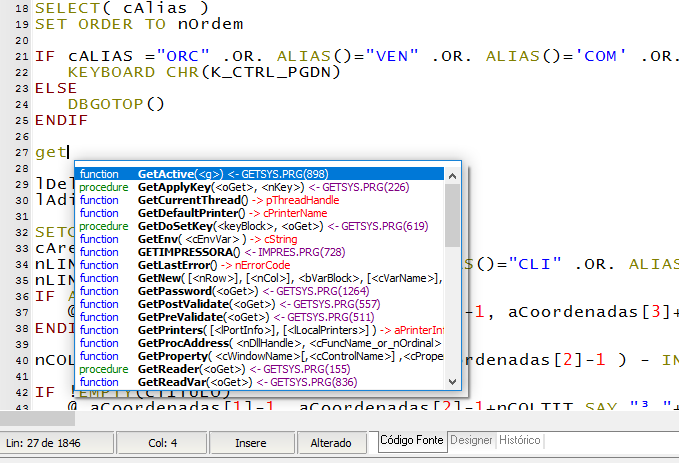Click the Insere status bar panel
Viewport: 679px width, 463px height.
click(250, 442)
